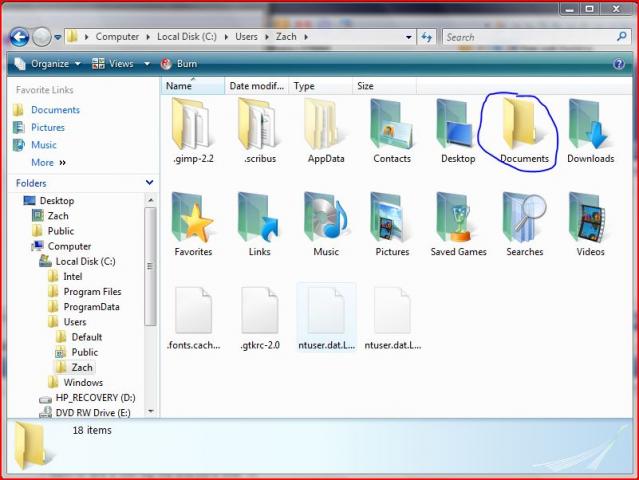639x480 pixels.
Task: Click in the Search input box
Action: pyautogui.click(x=530, y=37)
